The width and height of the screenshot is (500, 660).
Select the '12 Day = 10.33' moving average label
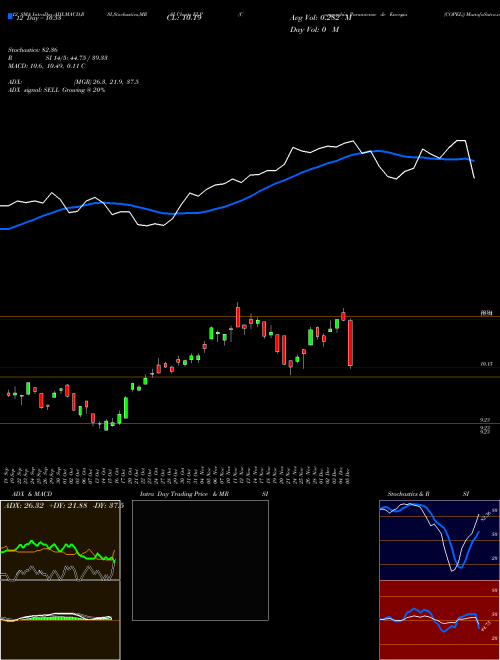pos(38,18)
